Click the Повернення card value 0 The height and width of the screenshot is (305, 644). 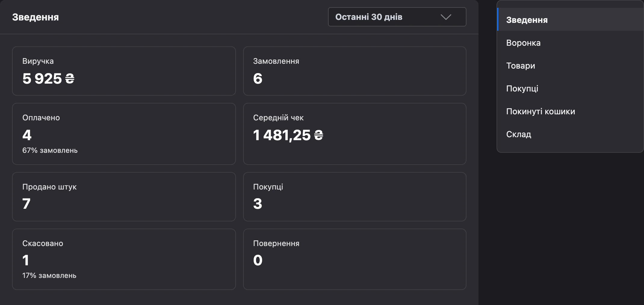(258, 260)
